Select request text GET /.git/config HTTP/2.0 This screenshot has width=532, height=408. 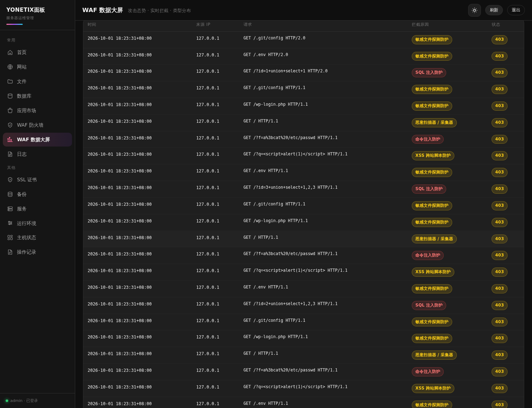[274, 38]
